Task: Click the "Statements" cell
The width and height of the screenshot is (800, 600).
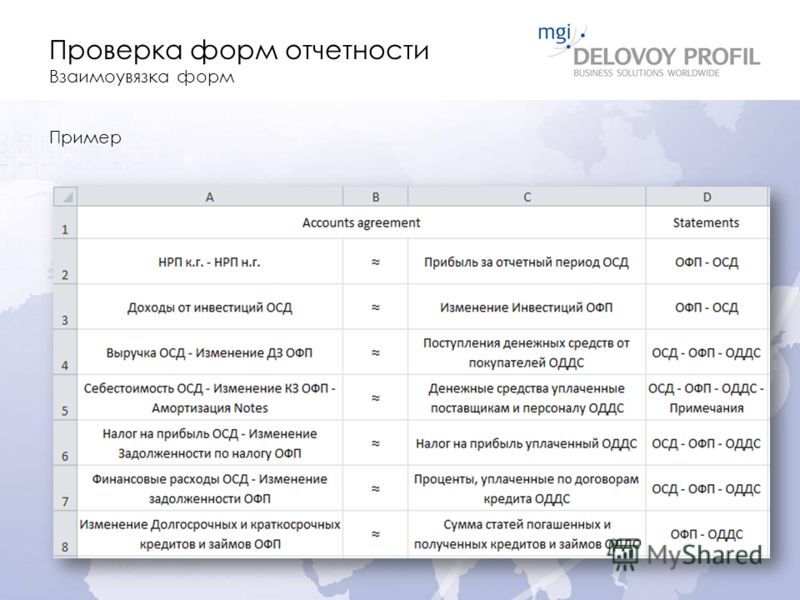Action: (x=707, y=222)
